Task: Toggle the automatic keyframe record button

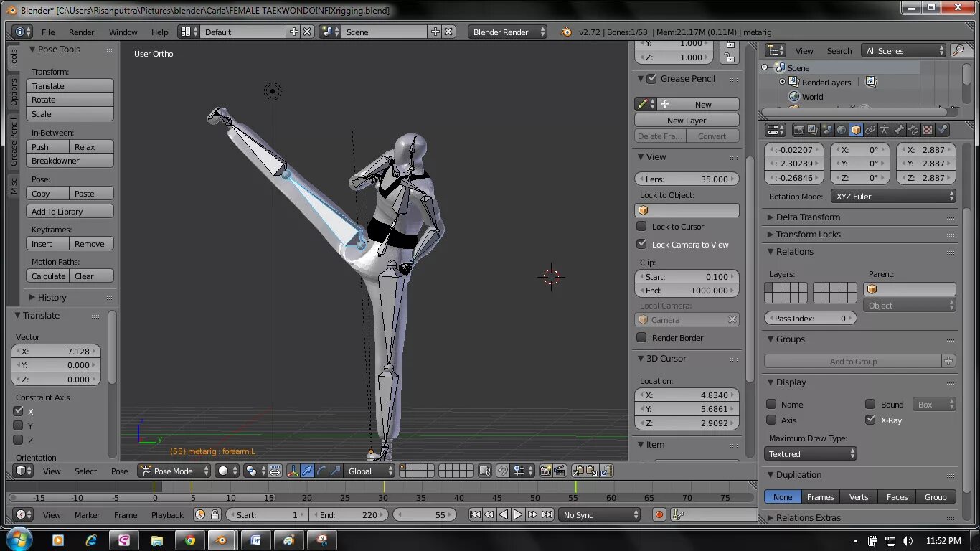Action: coord(659,514)
